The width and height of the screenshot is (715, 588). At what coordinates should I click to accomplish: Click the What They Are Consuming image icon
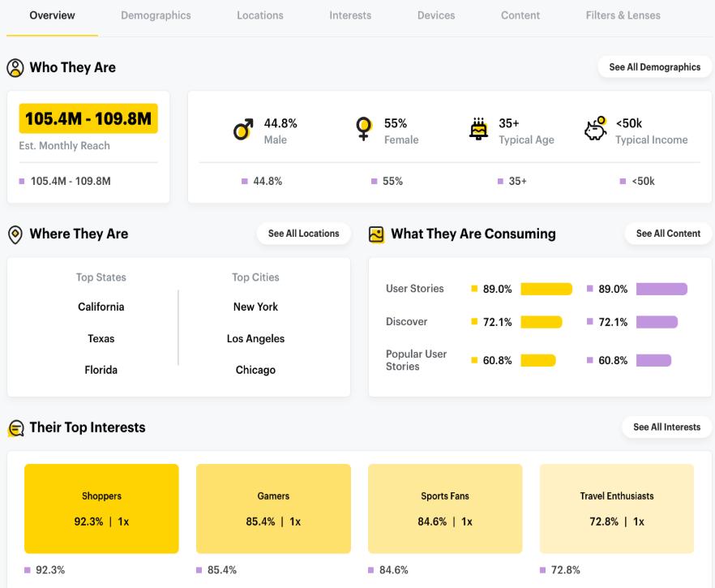pos(376,234)
